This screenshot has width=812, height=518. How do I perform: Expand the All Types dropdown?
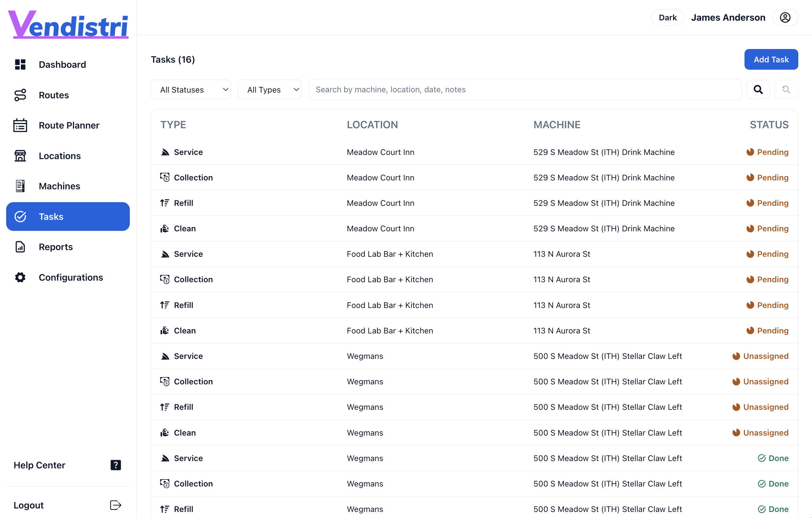pos(269,90)
